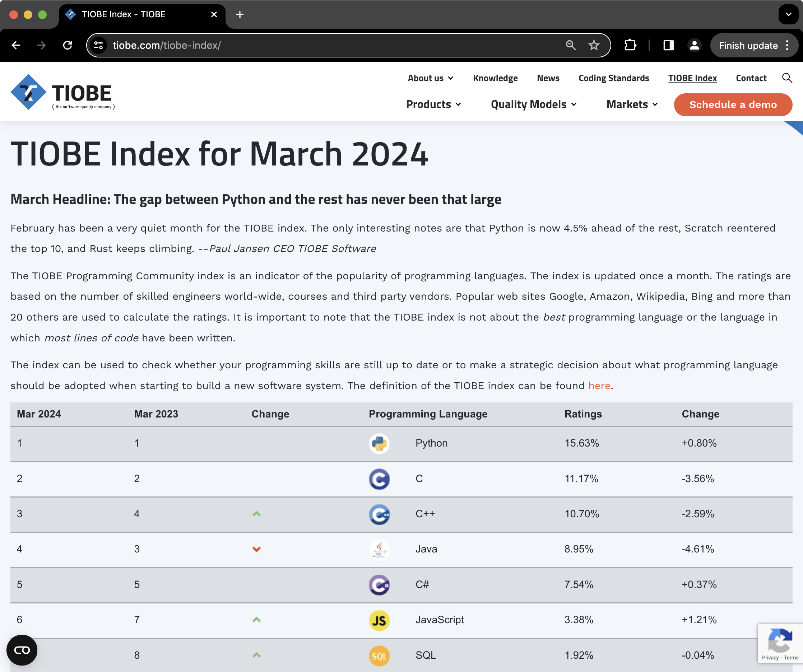The image size is (803, 672).
Task: Click the 10.70% rating for C++
Action: click(x=582, y=514)
